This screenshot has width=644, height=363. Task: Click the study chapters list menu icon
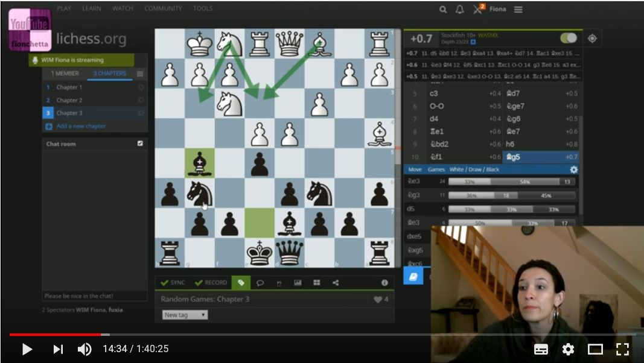(140, 74)
